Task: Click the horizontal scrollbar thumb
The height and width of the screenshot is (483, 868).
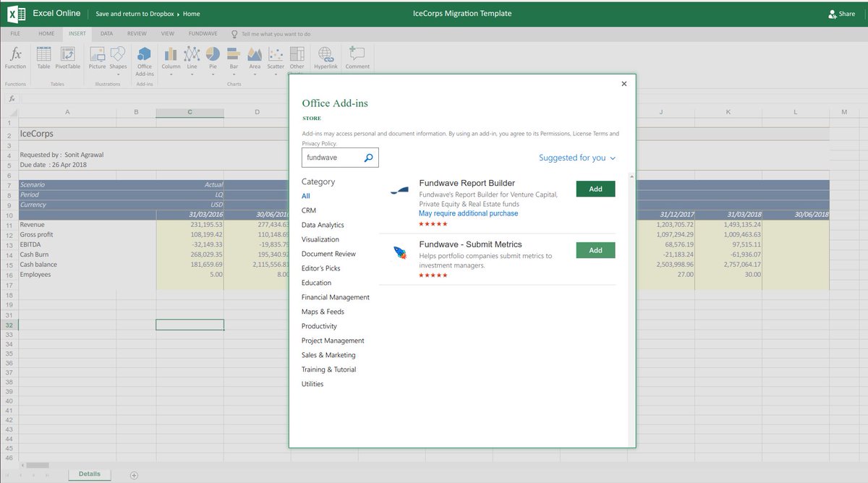Action: (38, 465)
